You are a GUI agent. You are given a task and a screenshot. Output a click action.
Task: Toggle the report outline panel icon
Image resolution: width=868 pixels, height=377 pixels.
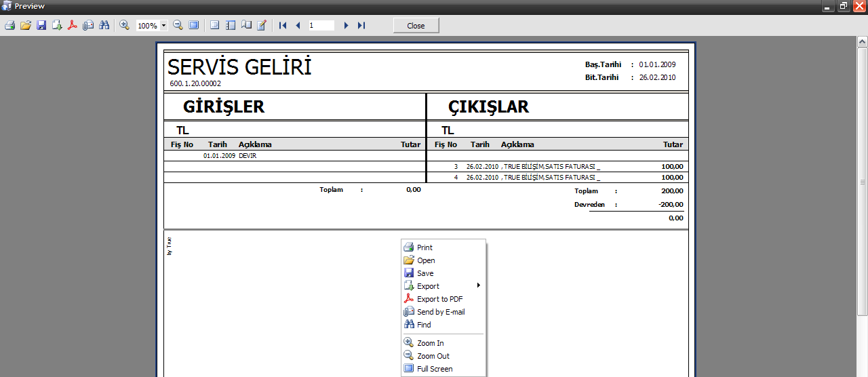tap(215, 25)
